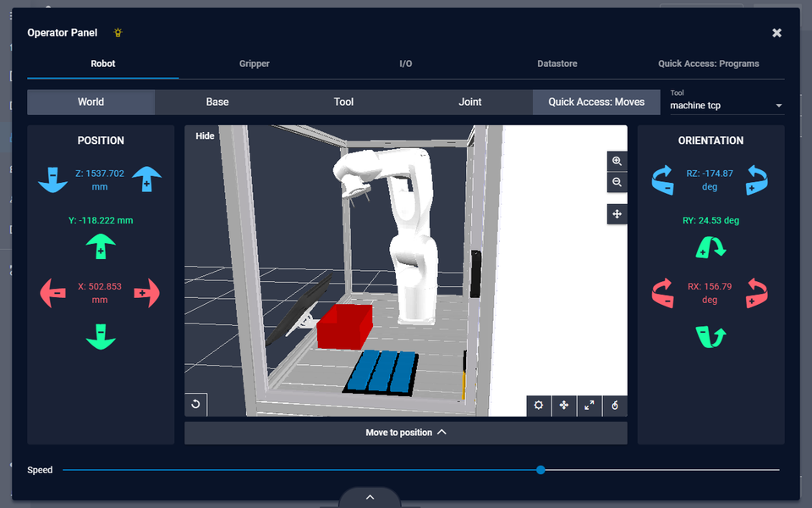Expand the 3D view to fullscreen
Screen dimensions: 812x508
click(590, 406)
